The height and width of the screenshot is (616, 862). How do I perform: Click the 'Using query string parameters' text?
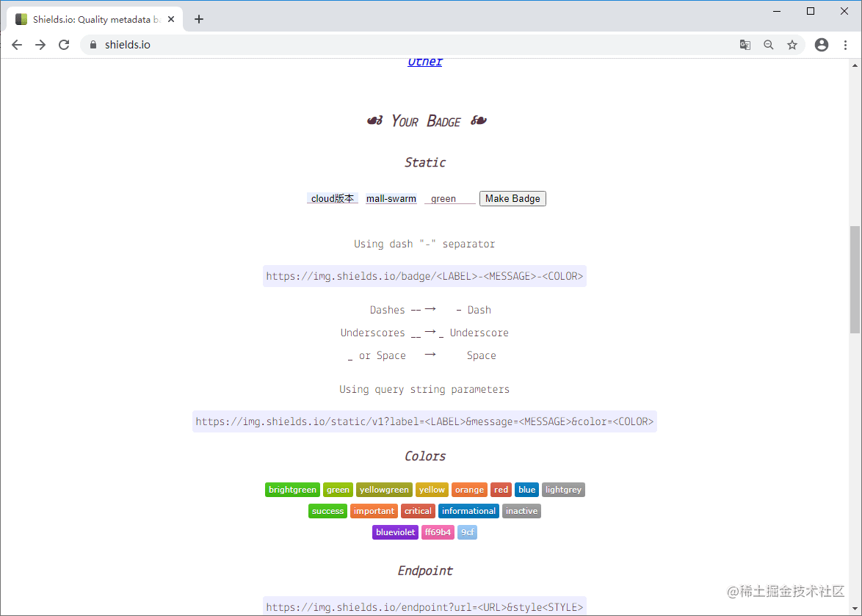[424, 390]
